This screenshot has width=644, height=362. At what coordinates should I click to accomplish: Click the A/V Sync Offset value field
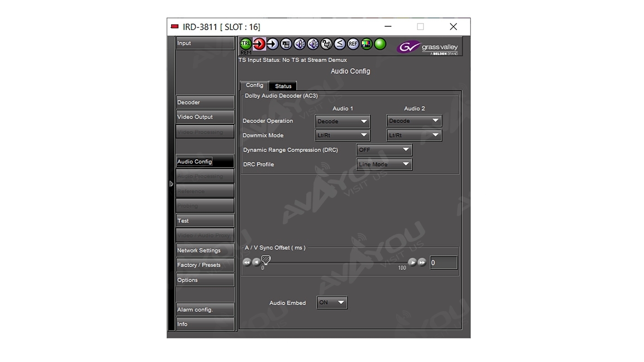click(443, 263)
